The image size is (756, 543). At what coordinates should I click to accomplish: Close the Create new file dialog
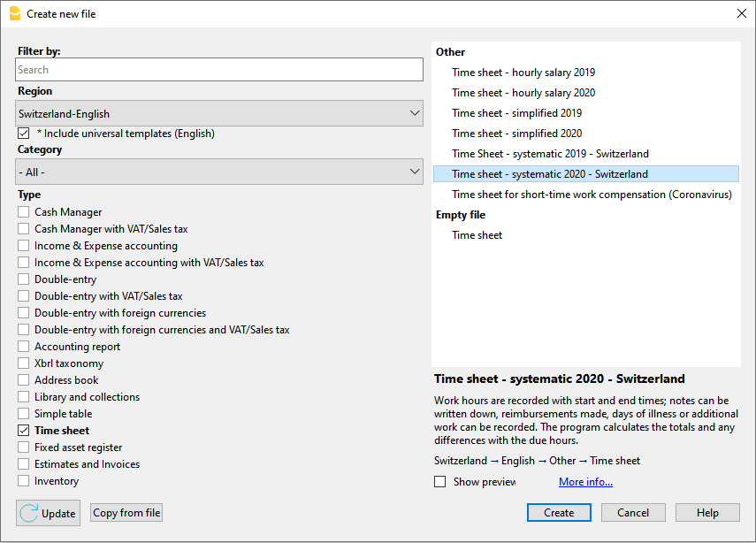(741, 13)
